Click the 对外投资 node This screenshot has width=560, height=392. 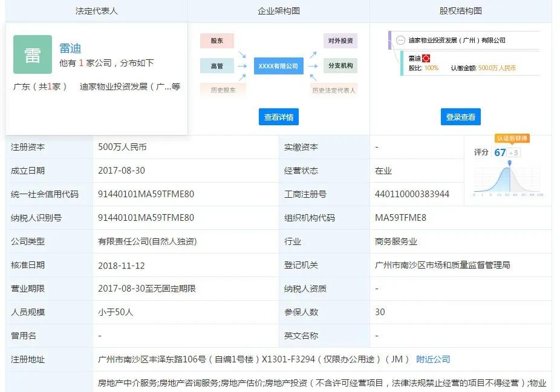[x=341, y=41]
